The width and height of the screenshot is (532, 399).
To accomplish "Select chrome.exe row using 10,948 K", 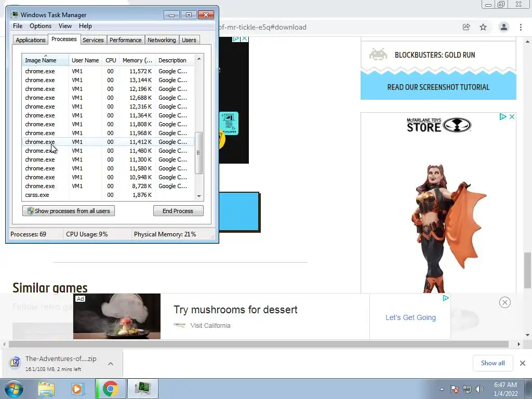I will (x=108, y=177).
